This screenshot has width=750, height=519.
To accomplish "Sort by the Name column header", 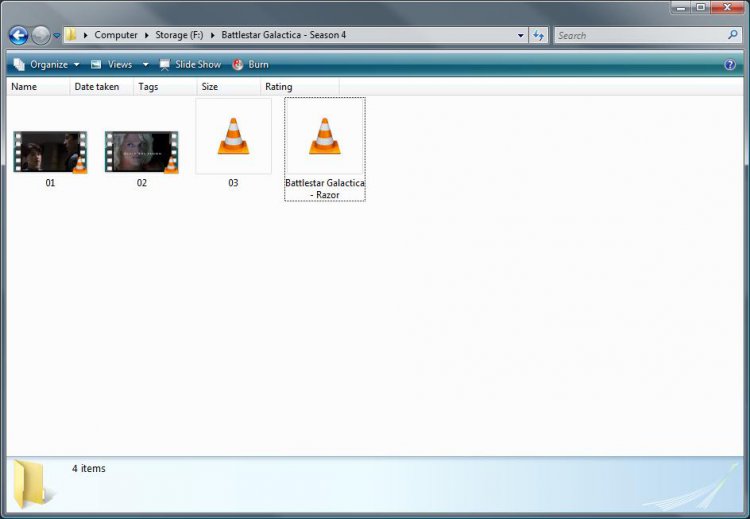I will coord(38,87).
